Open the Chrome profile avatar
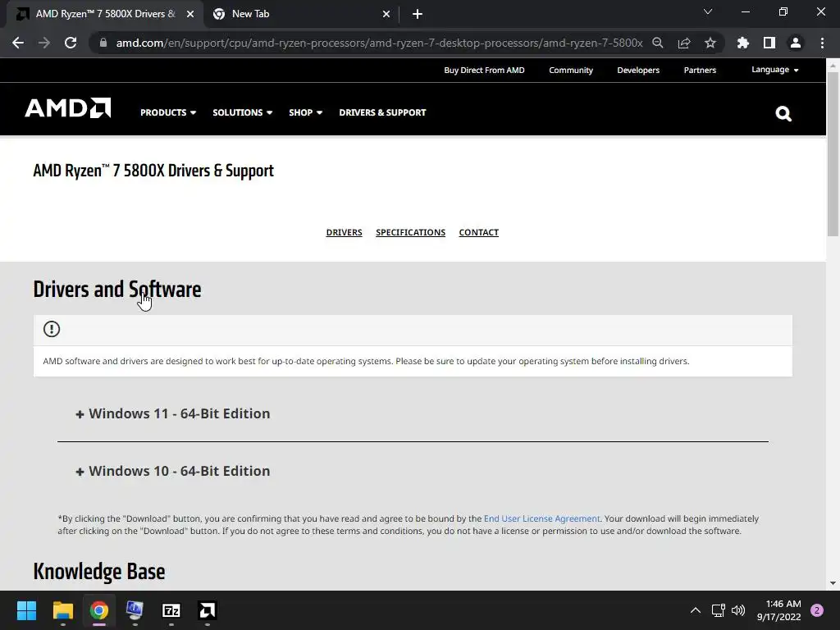The width and height of the screenshot is (840, 630). click(796, 43)
